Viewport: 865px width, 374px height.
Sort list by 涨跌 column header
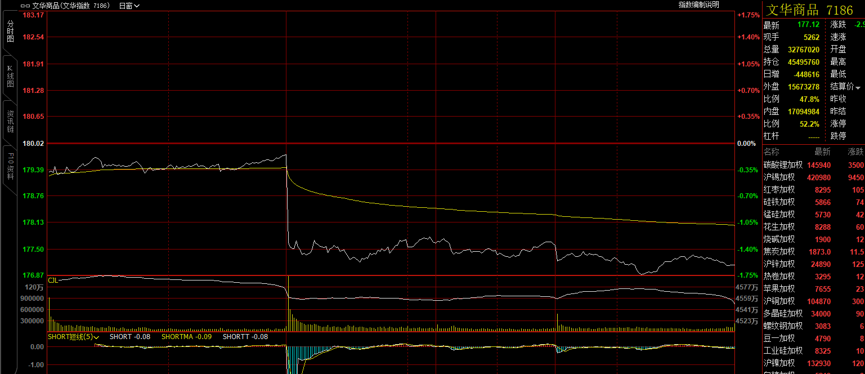857,152
